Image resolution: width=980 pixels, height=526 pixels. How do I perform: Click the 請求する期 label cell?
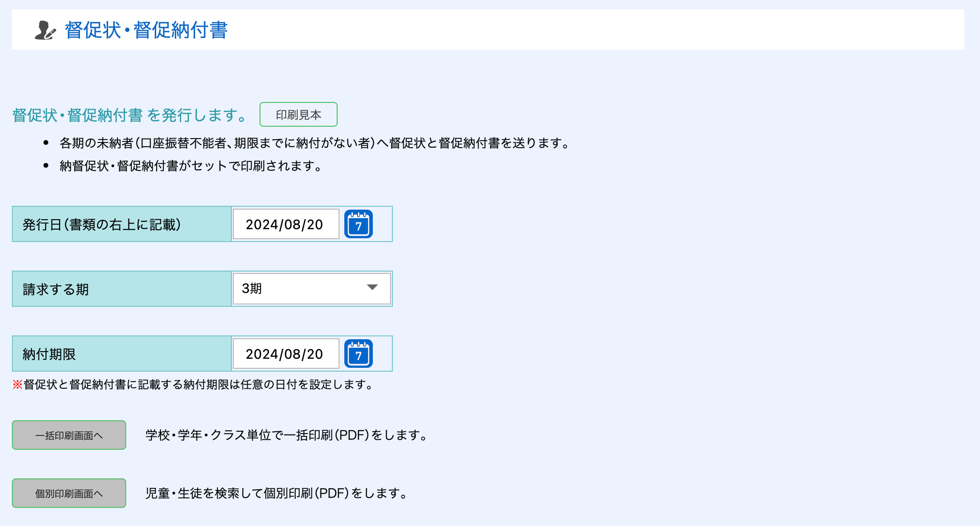[x=56, y=289]
